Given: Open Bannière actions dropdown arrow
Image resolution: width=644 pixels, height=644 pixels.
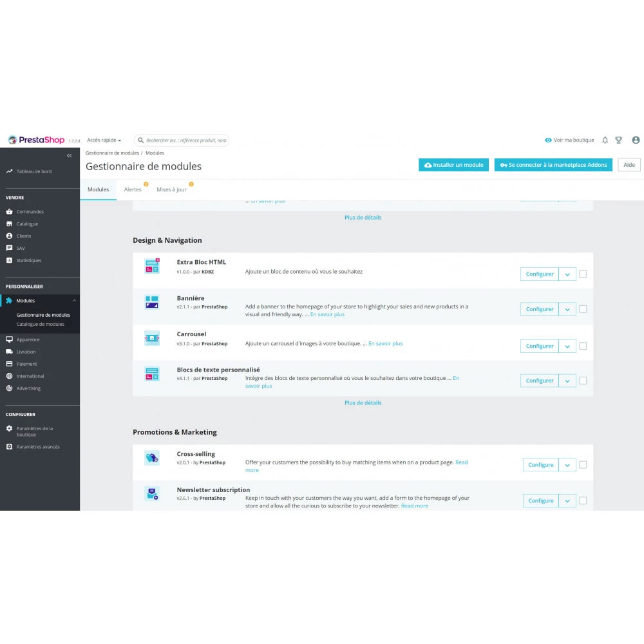Looking at the screenshot, I should pyautogui.click(x=567, y=309).
